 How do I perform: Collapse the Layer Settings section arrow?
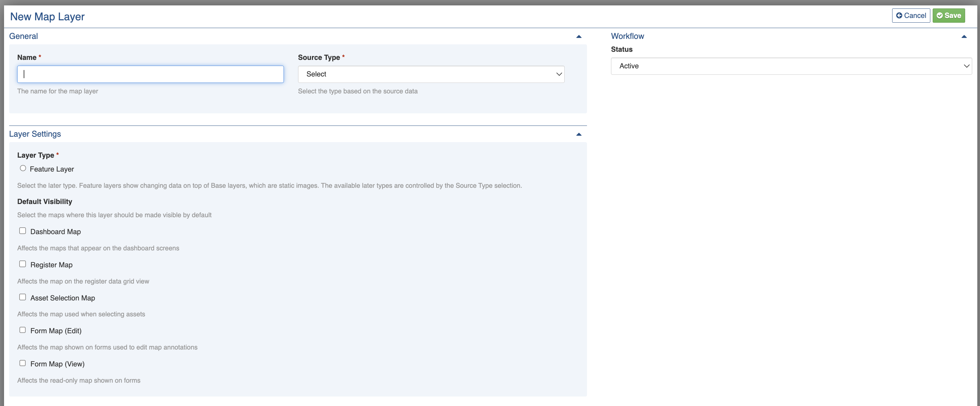[x=579, y=134]
